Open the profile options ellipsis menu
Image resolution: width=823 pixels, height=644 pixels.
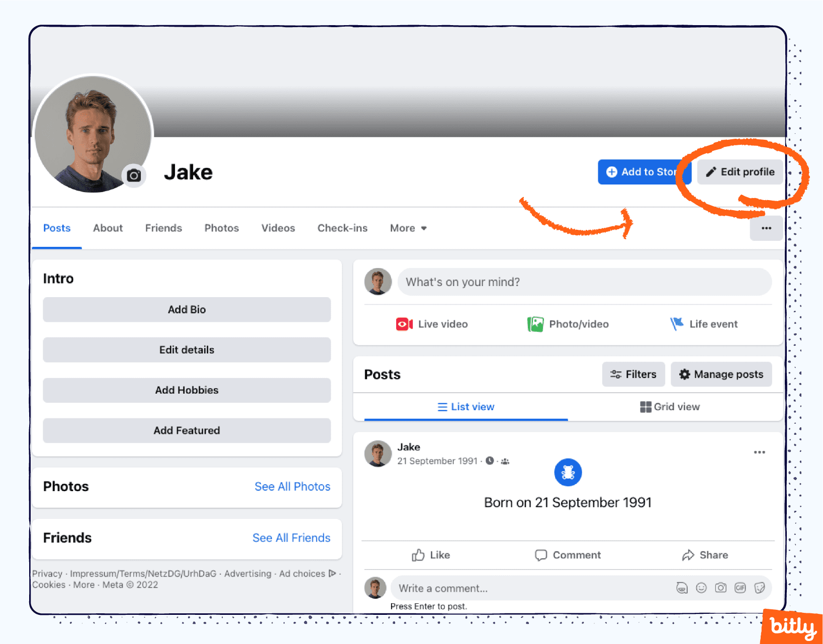click(766, 228)
